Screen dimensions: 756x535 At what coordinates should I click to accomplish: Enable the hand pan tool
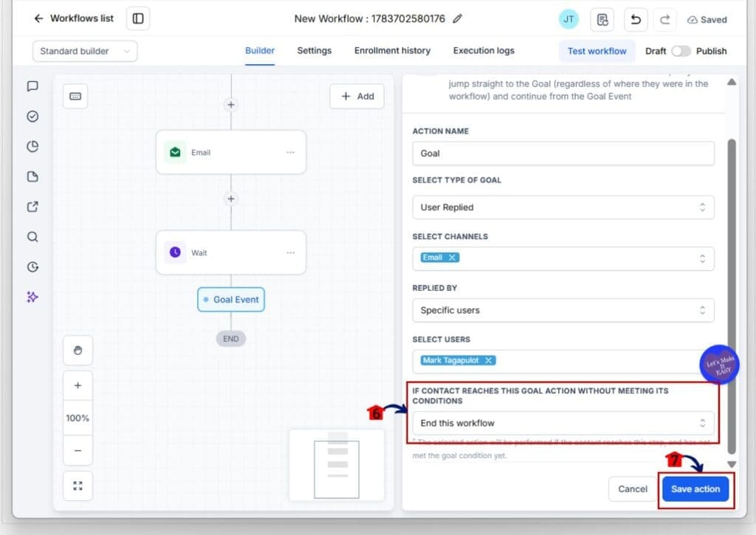coord(78,351)
